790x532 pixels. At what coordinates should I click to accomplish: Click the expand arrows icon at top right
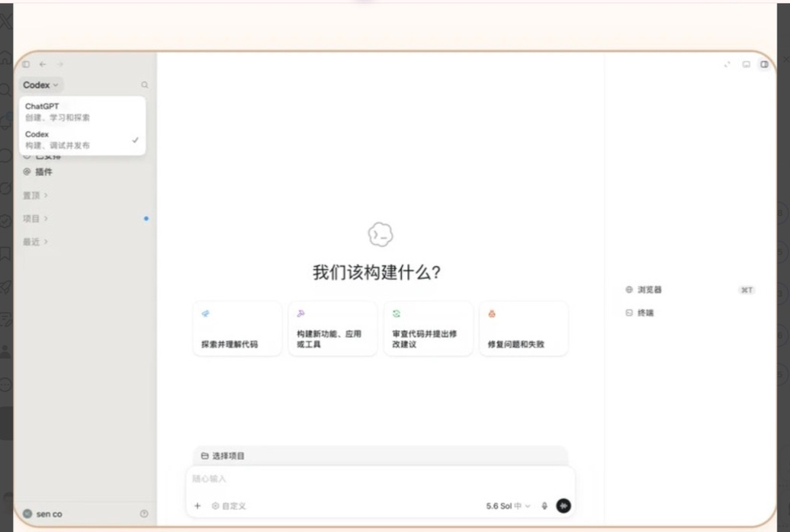(x=727, y=65)
